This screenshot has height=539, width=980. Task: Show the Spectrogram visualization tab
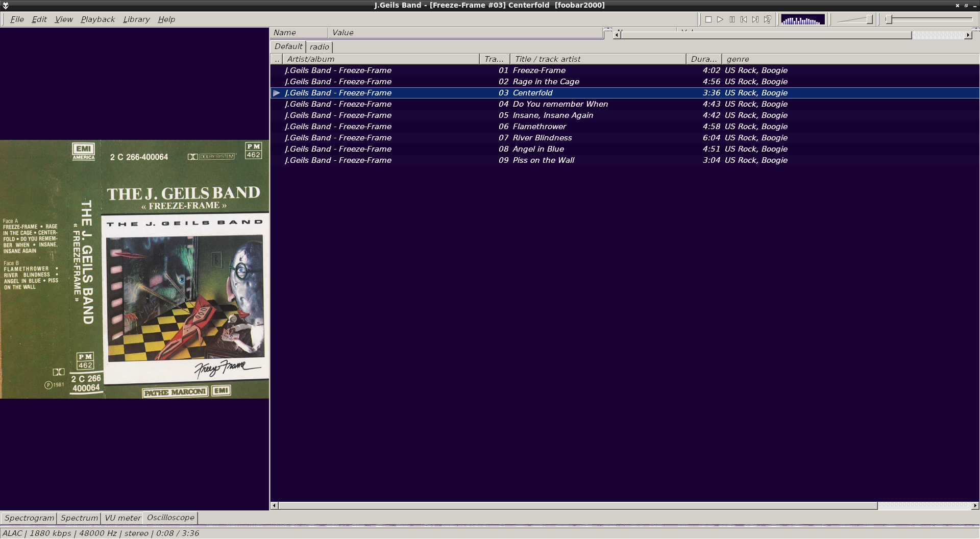(x=29, y=518)
